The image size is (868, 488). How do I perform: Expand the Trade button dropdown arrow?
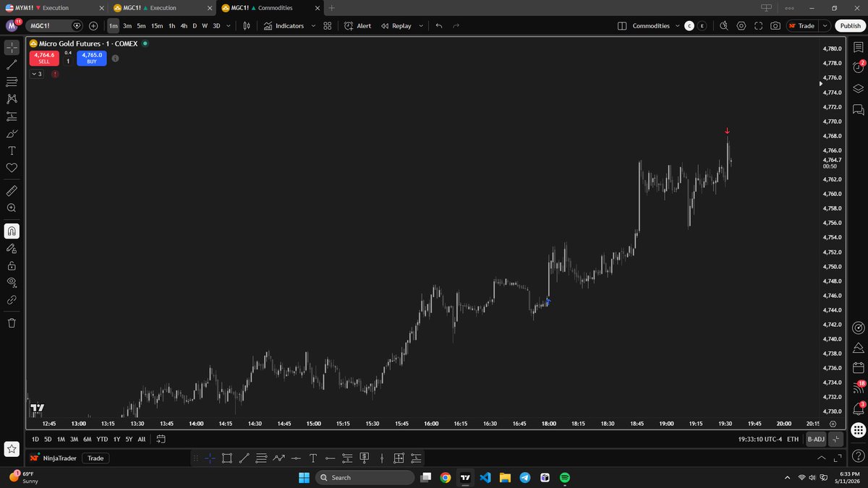825,25
